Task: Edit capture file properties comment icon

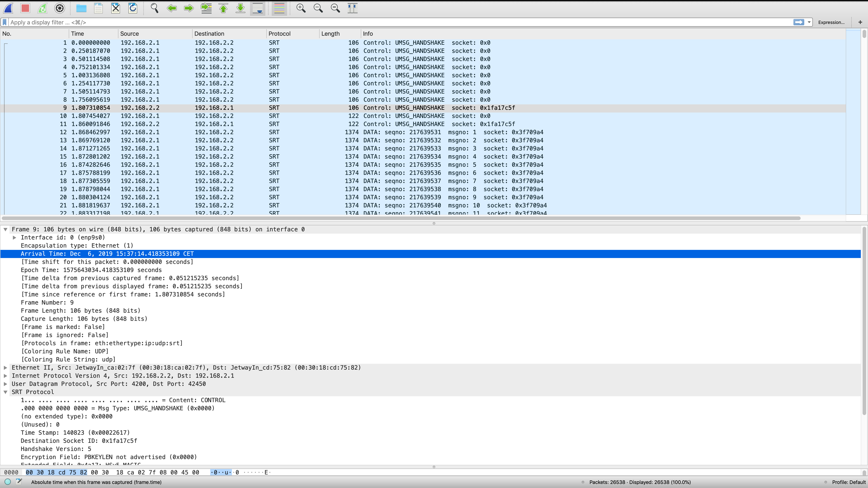Action: click(19, 482)
